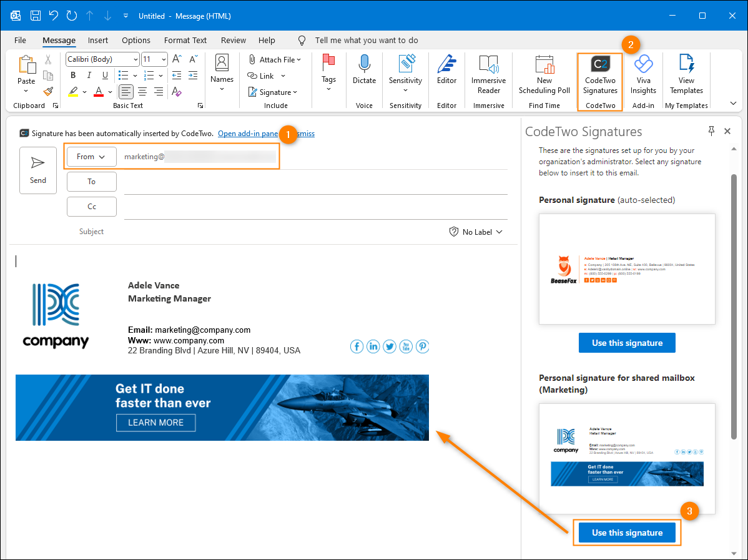Open the add-in pane via the notification link
The height and width of the screenshot is (560, 748).
tap(247, 133)
